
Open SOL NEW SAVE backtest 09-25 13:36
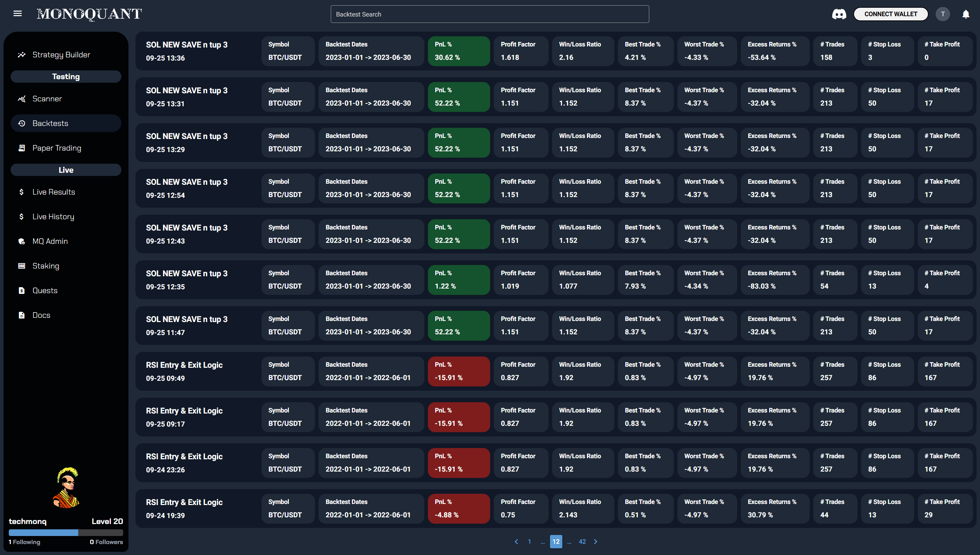click(556, 51)
